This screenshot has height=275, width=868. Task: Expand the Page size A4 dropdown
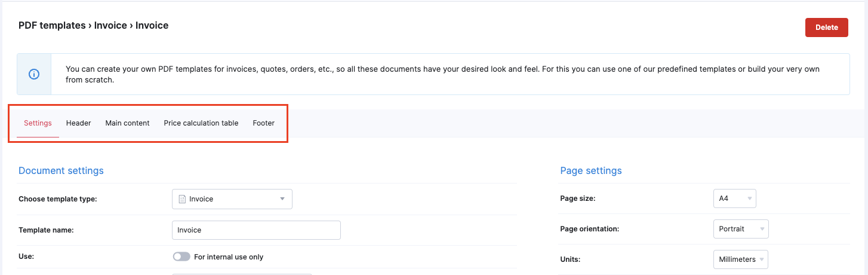point(734,198)
